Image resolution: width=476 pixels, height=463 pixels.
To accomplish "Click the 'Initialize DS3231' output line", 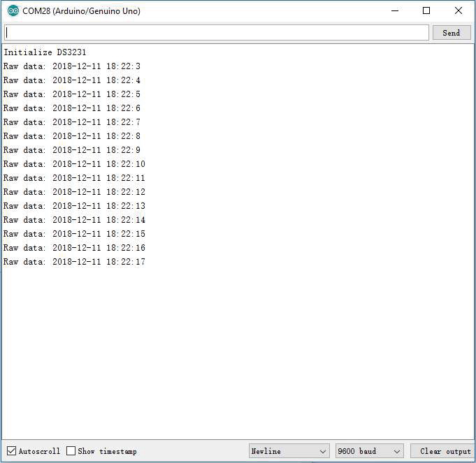I will [x=45, y=52].
